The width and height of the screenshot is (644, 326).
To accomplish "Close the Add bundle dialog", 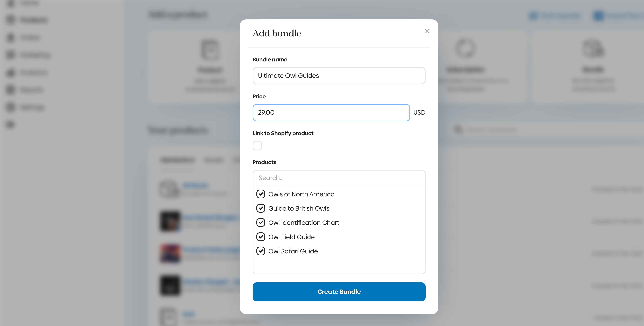I will pyautogui.click(x=427, y=31).
